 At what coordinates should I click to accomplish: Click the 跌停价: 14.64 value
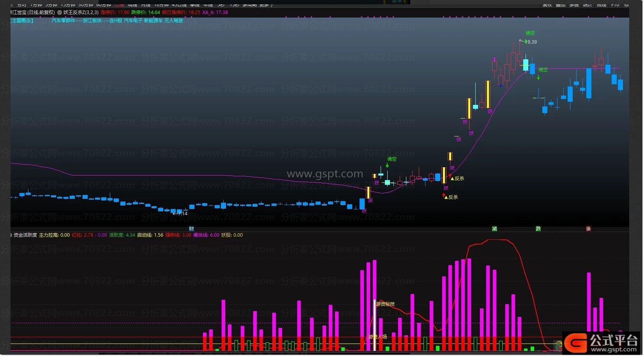(146, 12)
